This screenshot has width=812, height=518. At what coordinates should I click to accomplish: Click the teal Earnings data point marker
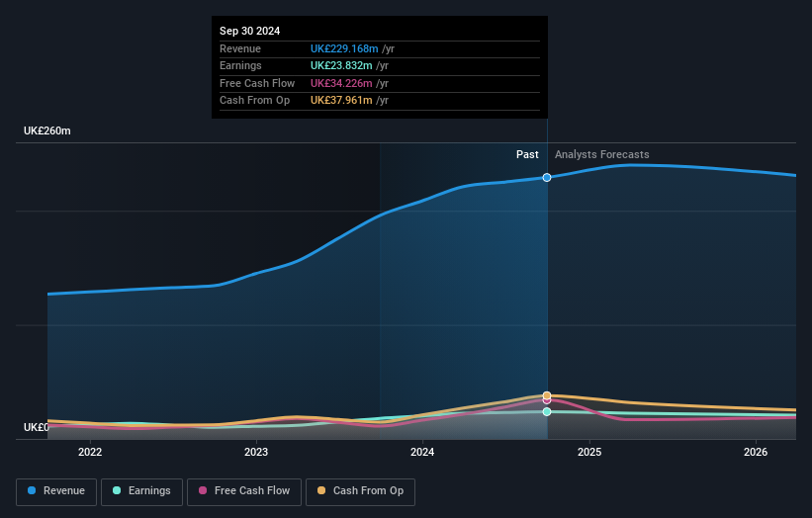point(547,412)
